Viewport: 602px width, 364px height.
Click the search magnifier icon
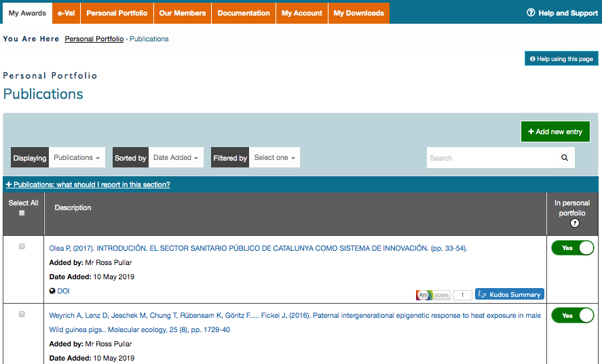[564, 158]
